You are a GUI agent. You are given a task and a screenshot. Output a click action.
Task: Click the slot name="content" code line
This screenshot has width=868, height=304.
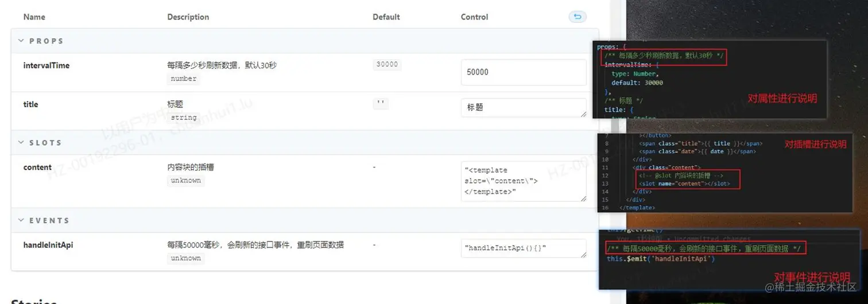click(684, 184)
